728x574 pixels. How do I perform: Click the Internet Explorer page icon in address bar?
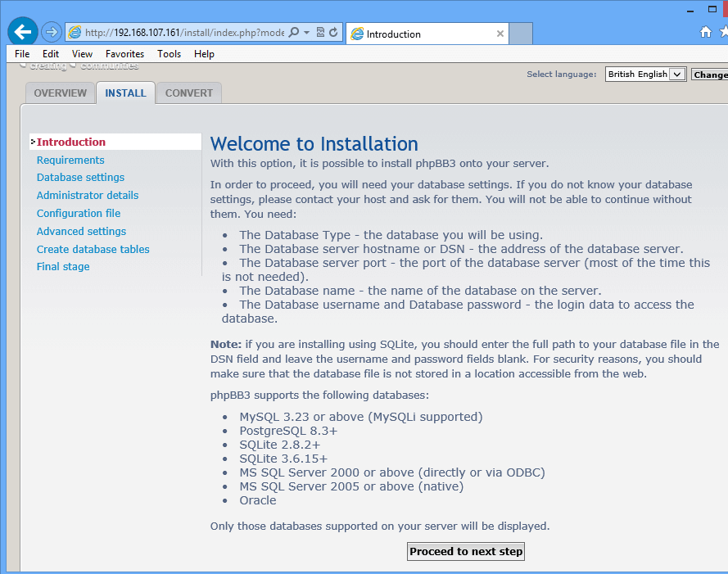(75, 33)
